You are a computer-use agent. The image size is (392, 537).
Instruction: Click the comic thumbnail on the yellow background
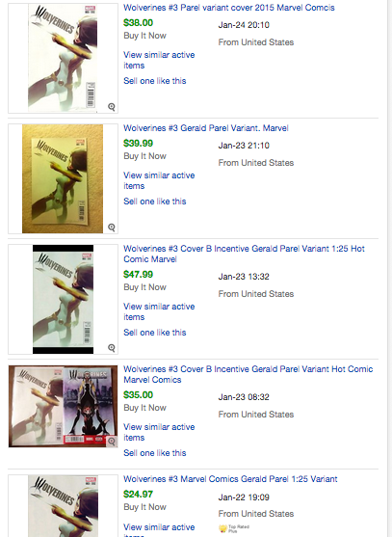(x=63, y=178)
